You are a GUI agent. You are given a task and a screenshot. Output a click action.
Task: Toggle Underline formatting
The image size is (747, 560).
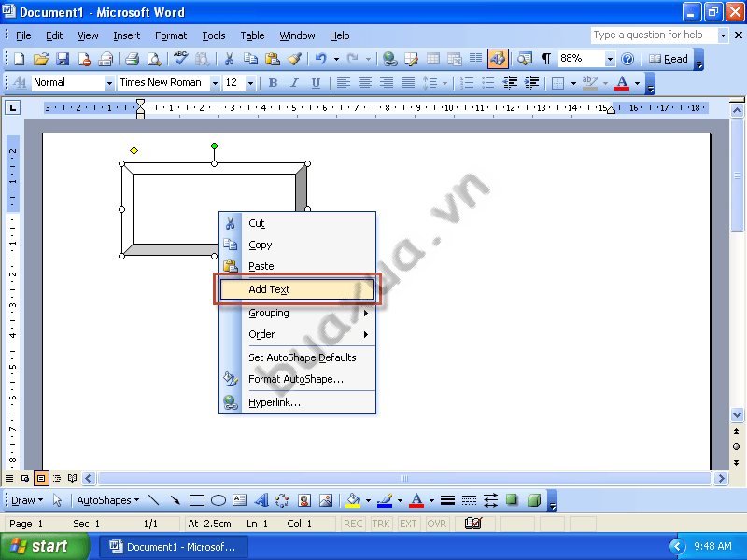click(316, 83)
